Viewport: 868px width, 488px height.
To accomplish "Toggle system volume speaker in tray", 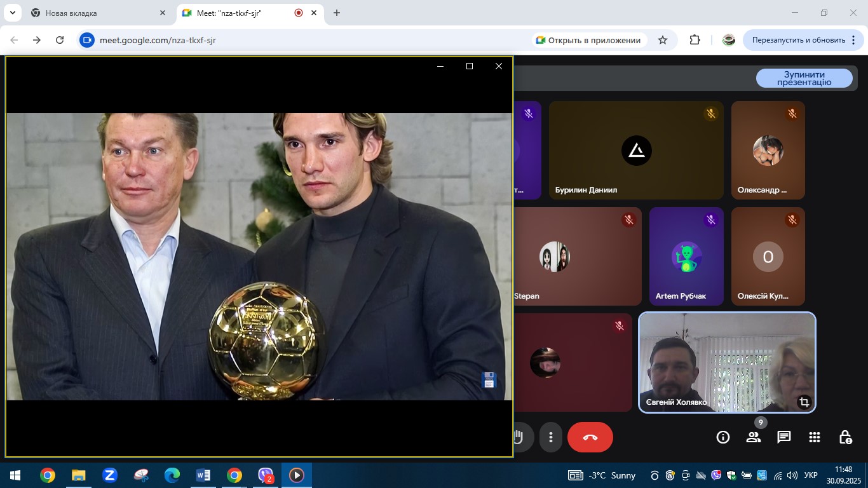I will pos(792,475).
